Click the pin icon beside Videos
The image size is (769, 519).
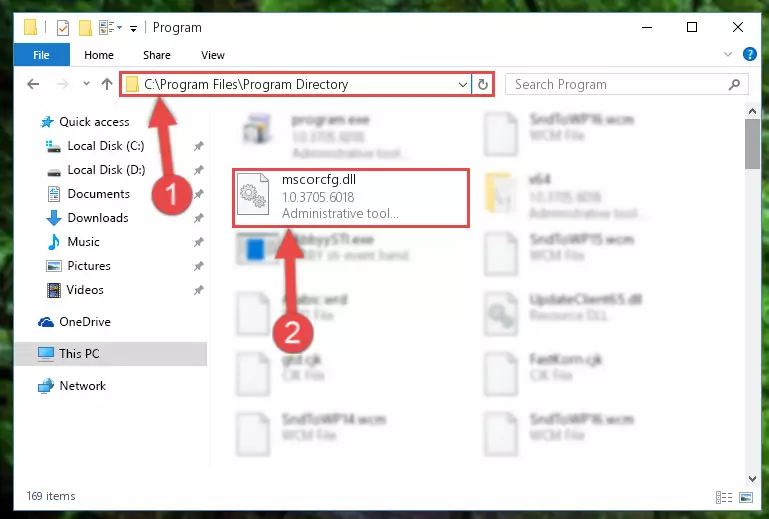coord(198,290)
